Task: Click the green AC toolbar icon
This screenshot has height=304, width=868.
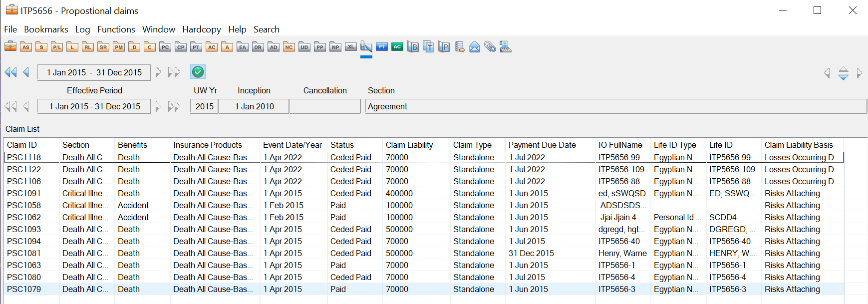Action: [x=397, y=47]
